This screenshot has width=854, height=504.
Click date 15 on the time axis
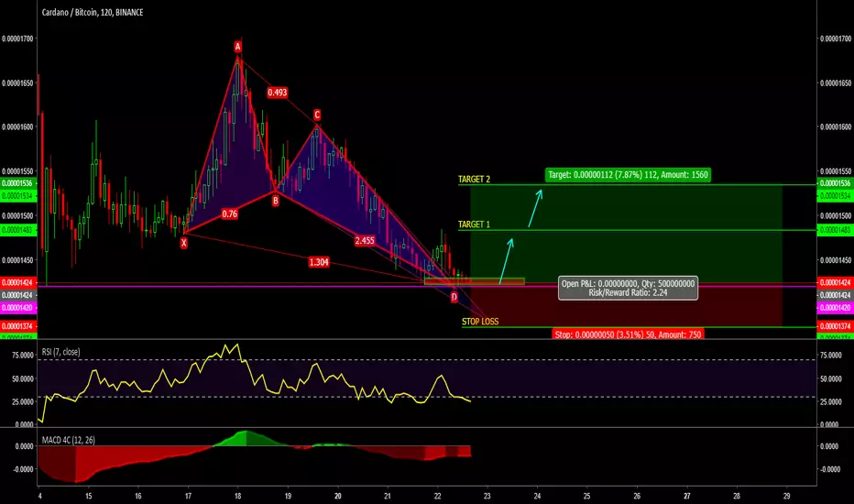point(88,496)
